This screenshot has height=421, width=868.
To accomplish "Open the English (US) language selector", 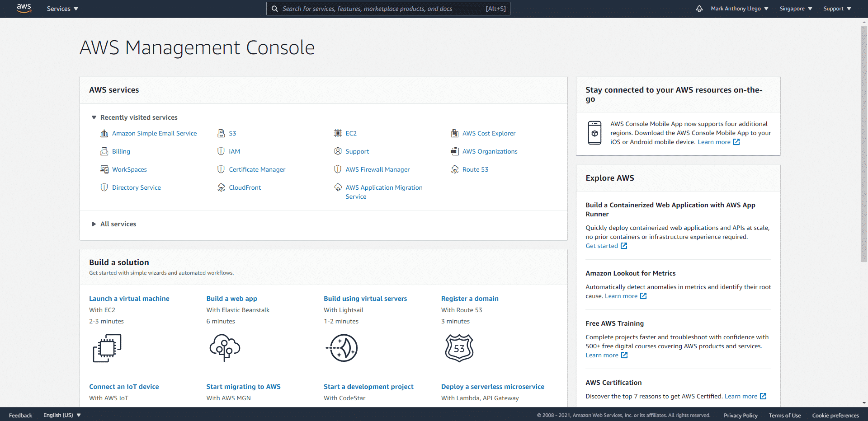I will point(62,415).
